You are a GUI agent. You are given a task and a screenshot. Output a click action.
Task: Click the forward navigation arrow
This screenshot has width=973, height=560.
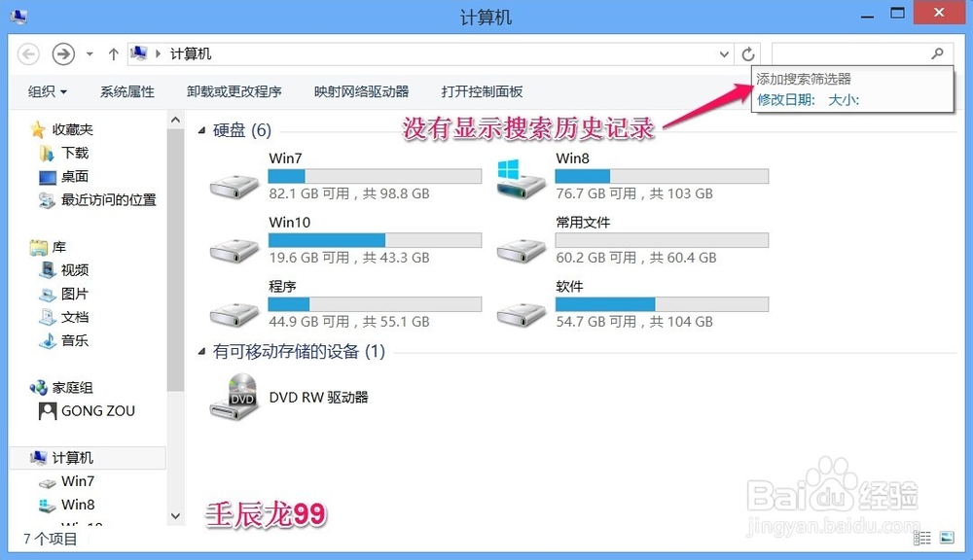point(63,54)
